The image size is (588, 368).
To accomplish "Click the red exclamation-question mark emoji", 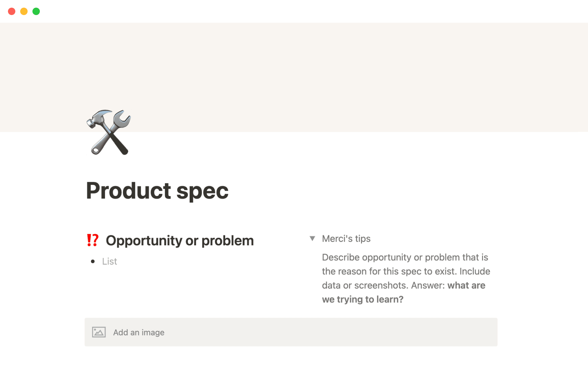I will 92,240.
